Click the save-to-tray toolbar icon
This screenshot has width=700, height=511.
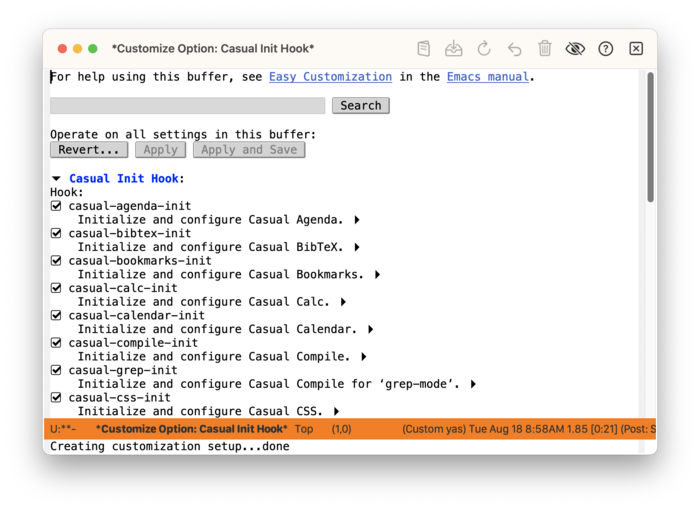click(453, 48)
